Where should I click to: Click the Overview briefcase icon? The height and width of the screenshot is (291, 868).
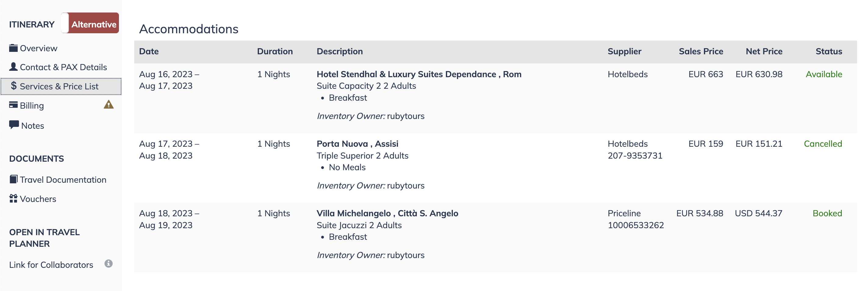(13, 48)
